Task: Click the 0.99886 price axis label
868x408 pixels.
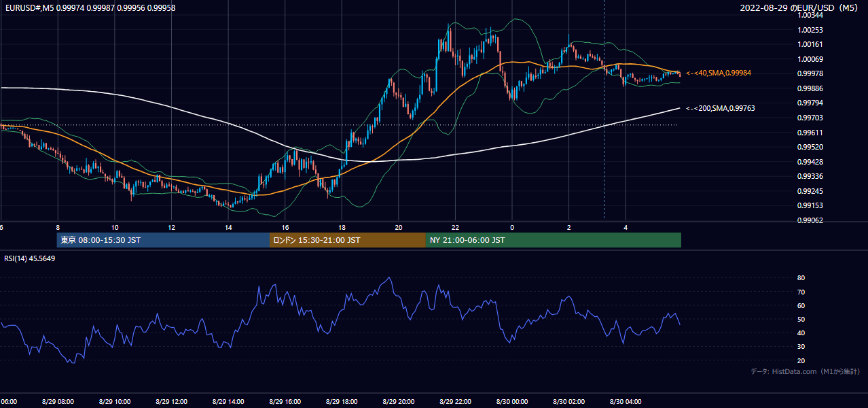Action: 811,88
